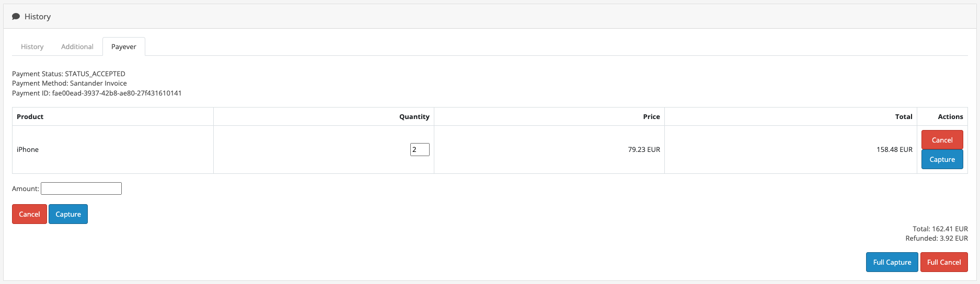Click the History speech bubble icon
The height and width of the screenshot is (284, 980).
pyautogui.click(x=16, y=17)
